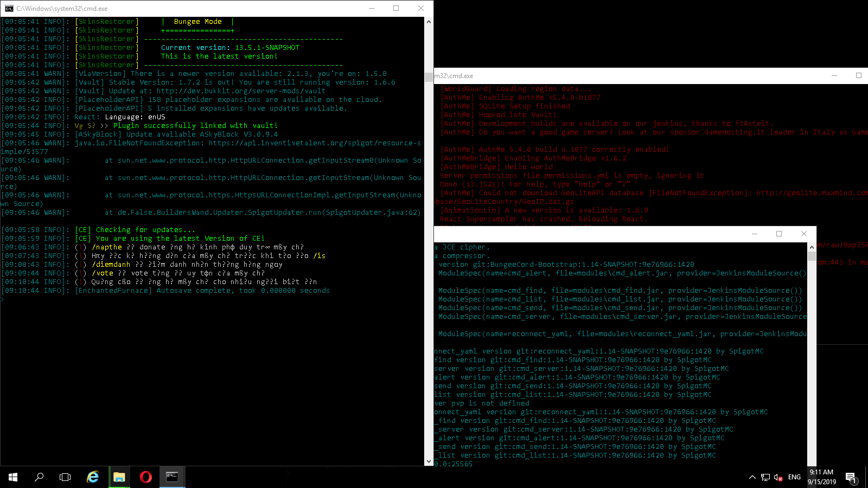
Task: Launch Internet Explorer from the taskbar
Action: pyautogui.click(x=93, y=477)
